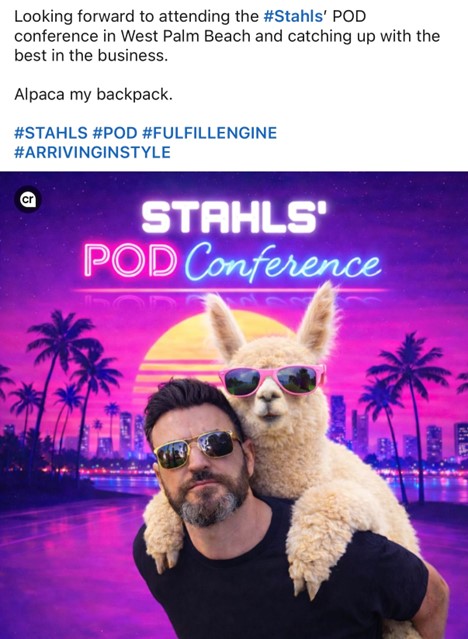Tap the #FULFILLENGINE hashtag
The width and height of the screenshot is (468, 639).
(210, 133)
